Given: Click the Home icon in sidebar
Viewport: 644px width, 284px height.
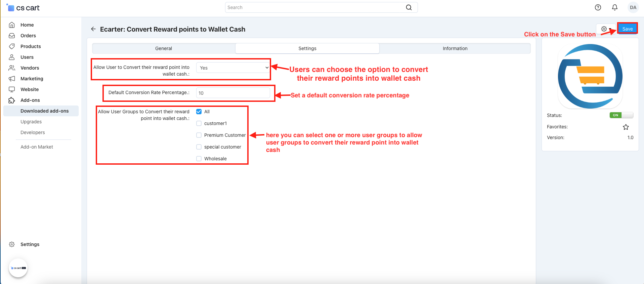Looking at the screenshot, I should click(x=12, y=25).
